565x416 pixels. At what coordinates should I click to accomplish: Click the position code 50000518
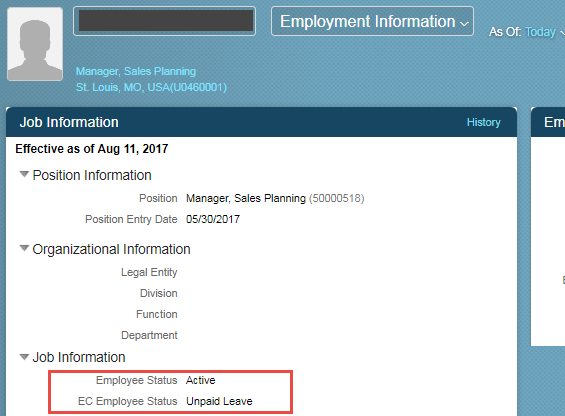337,198
